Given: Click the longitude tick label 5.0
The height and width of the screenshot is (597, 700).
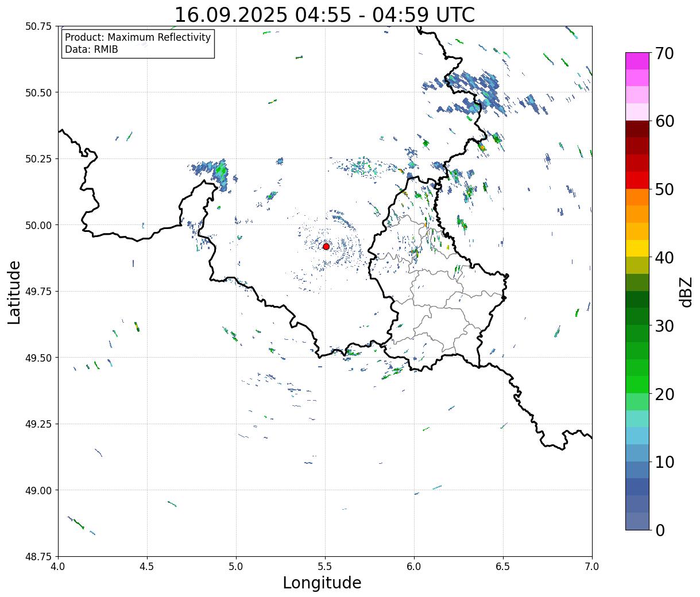Looking at the screenshot, I should pyautogui.click(x=236, y=567).
